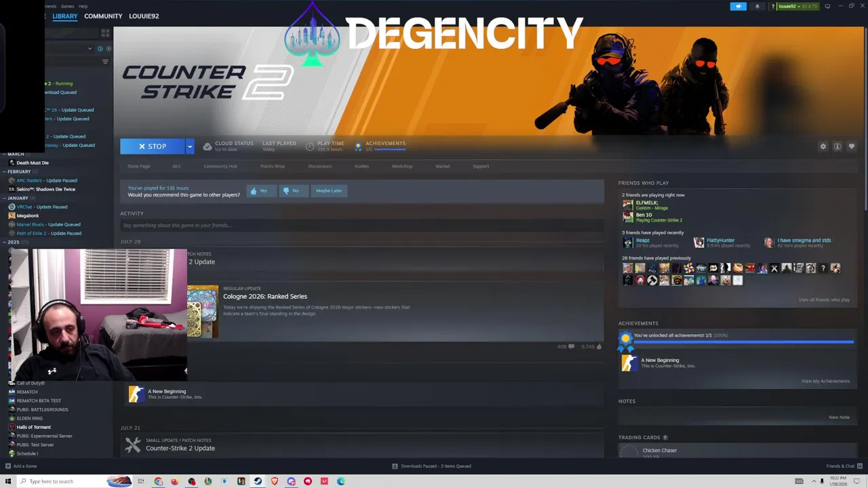This screenshot has width=868, height=488.
Task: Open the Workshop link
Action: pos(402,166)
